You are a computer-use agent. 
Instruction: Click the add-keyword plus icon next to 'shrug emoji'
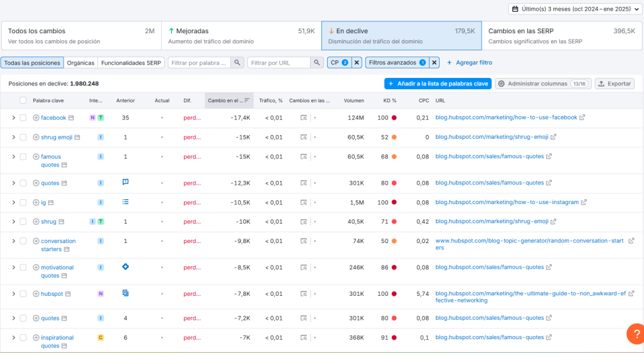point(36,137)
